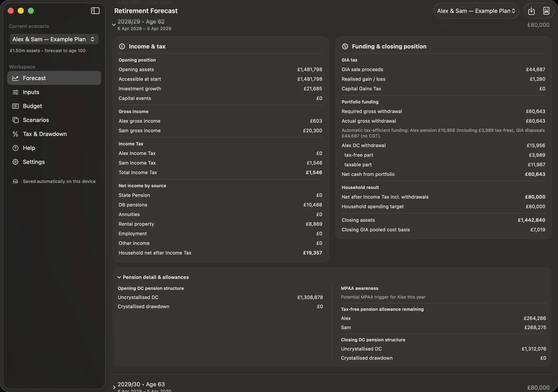Click the Inputs sliders icon
The height and width of the screenshot is (392, 558).
pyautogui.click(x=15, y=92)
